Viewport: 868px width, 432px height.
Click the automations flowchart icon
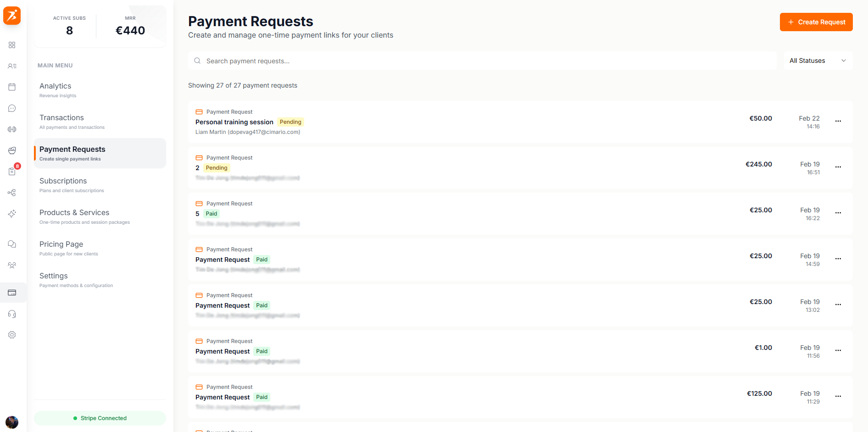tap(12, 193)
